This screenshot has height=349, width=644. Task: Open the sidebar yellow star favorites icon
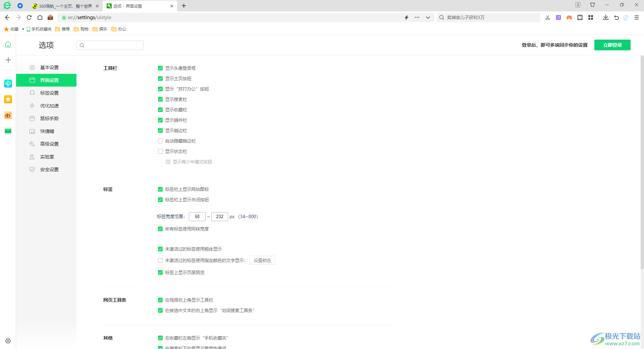pos(8,99)
